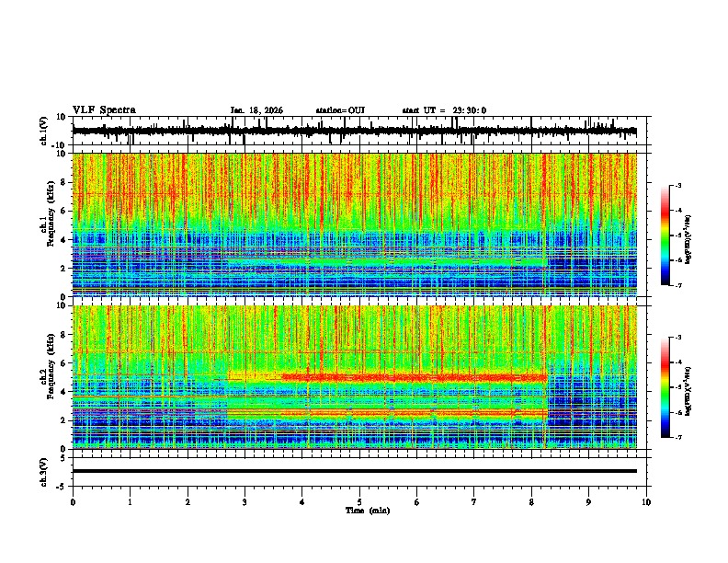Image resolution: width=728 pixels, height=563 pixels.
Task: Click the "8" kHz tick on ch.1 frequency axis
Action: [63, 182]
